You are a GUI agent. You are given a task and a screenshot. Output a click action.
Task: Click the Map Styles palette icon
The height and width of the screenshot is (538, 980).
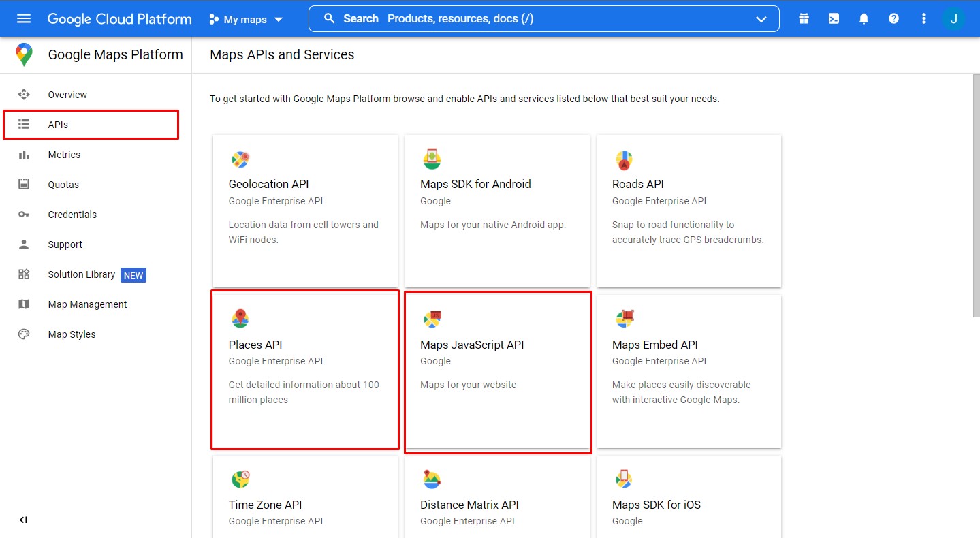point(24,334)
